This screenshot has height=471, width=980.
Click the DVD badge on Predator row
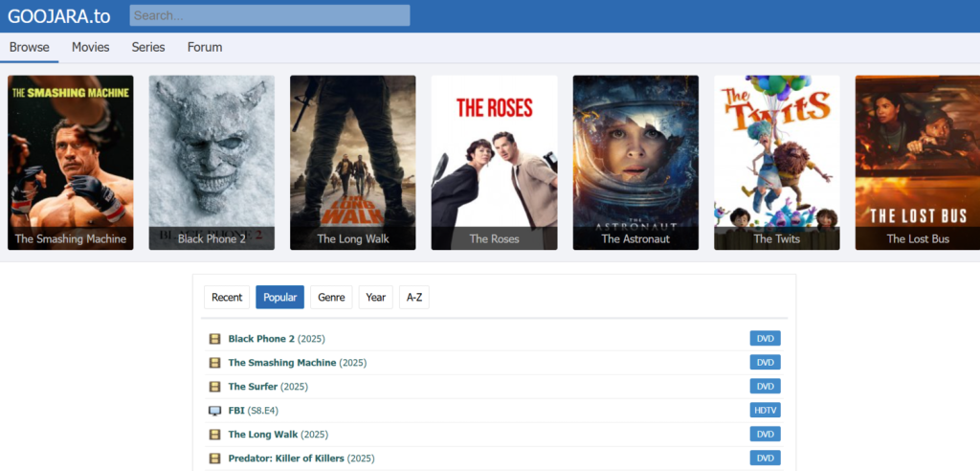tap(765, 459)
